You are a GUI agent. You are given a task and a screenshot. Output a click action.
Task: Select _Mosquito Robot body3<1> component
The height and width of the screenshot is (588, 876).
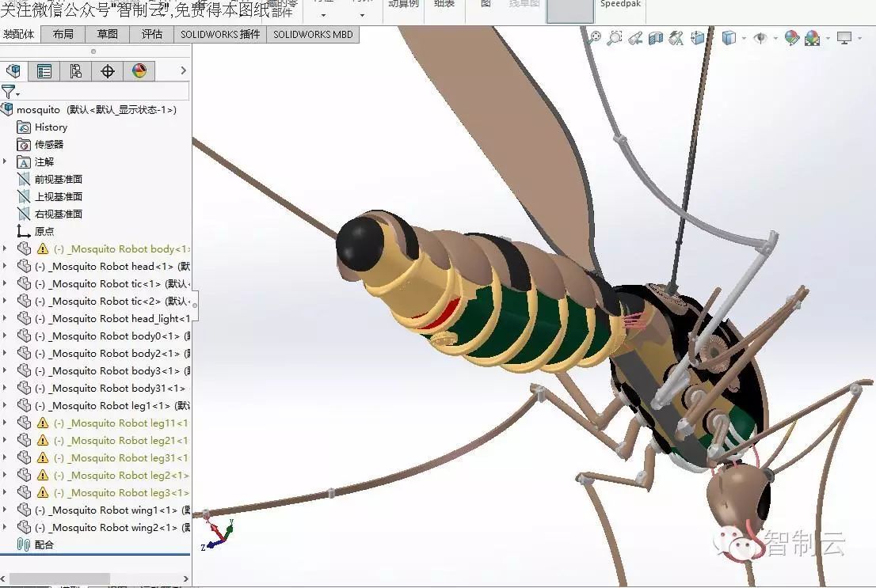pyautogui.click(x=104, y=371)
